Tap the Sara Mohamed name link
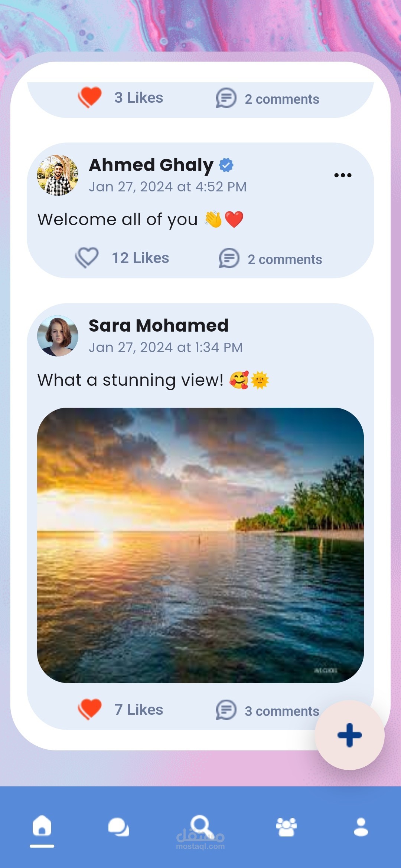Viewport: 401px width, 868px height. tap(159, 326)
